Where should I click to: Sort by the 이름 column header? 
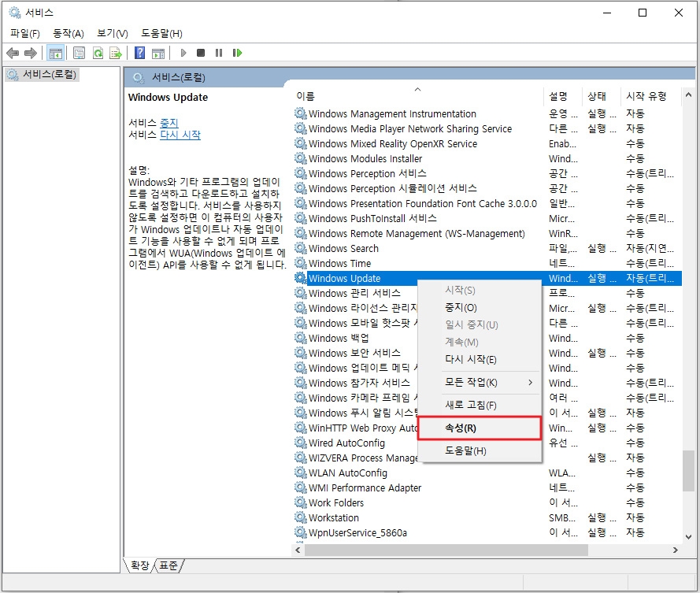418,96
